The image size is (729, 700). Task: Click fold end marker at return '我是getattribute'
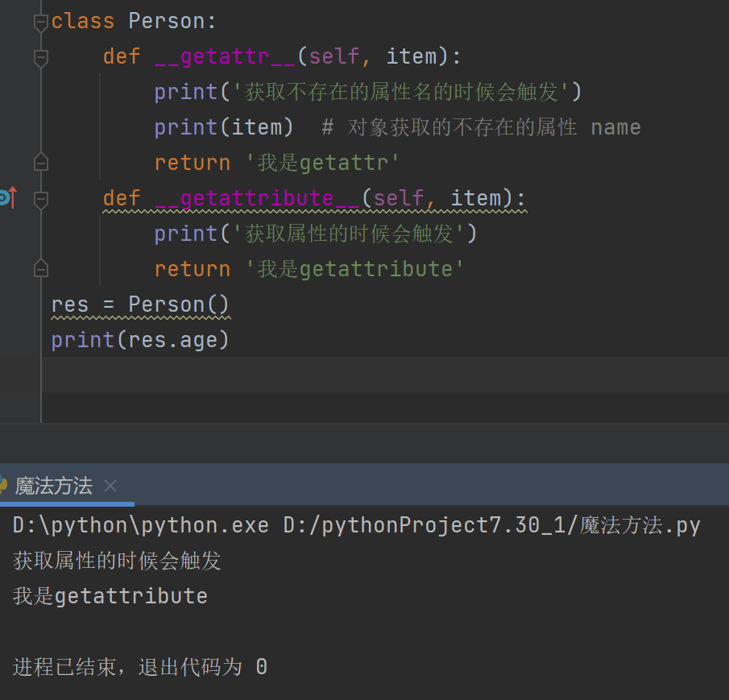tap(41, 268)
